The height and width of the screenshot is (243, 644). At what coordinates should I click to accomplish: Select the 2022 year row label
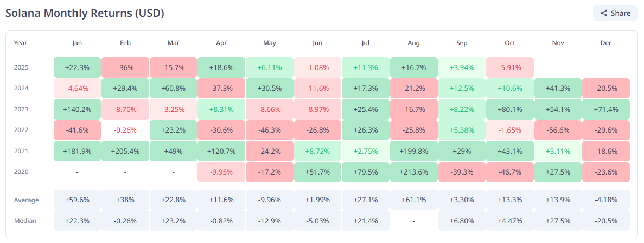(21, 130)
